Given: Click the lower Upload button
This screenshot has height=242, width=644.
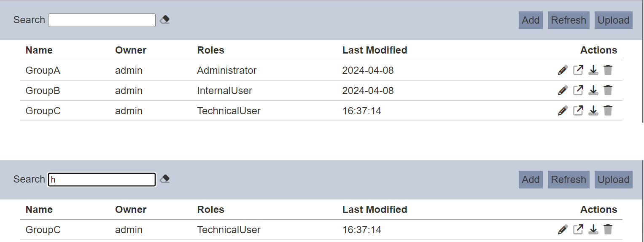Looking at the screenshot, I should [614, 180].
